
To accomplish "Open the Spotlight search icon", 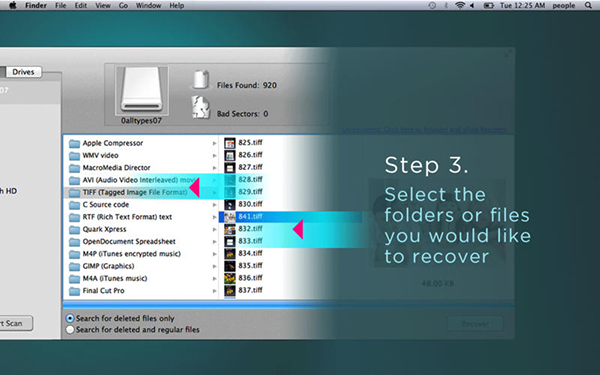I will click(589, 5).
